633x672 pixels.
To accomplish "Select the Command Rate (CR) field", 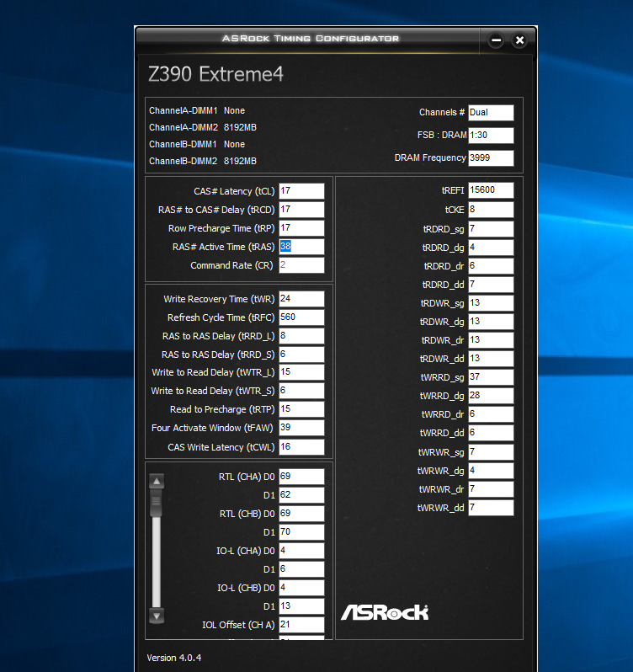I will pos(301,265).
